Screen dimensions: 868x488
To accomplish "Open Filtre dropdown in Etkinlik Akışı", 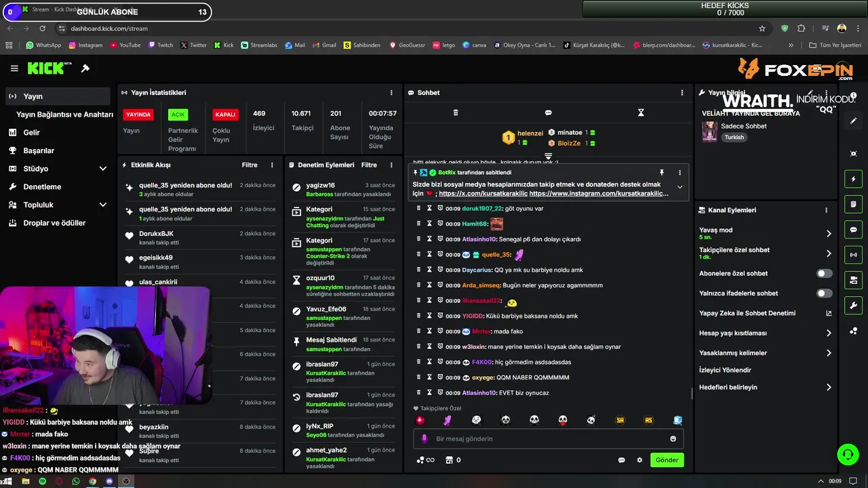I will 250,165.
